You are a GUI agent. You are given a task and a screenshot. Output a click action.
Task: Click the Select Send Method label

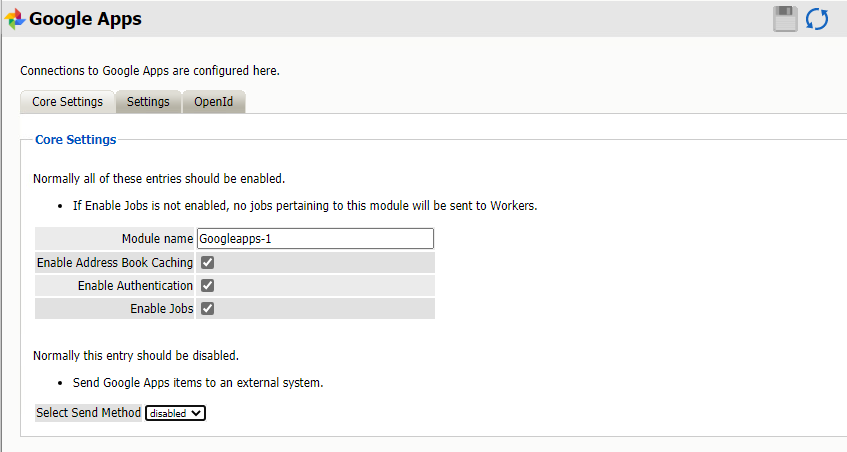coord(88,413)
